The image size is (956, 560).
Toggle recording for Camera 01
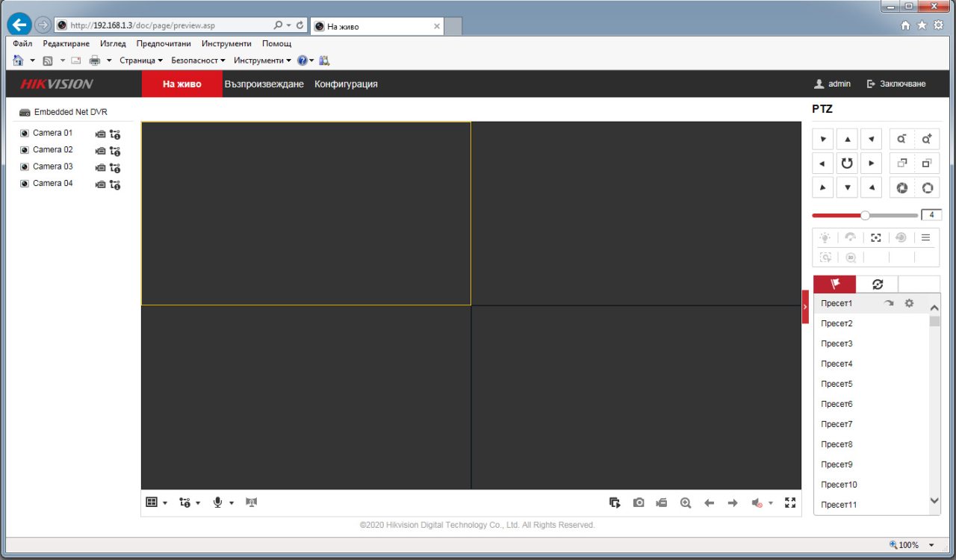100,134
